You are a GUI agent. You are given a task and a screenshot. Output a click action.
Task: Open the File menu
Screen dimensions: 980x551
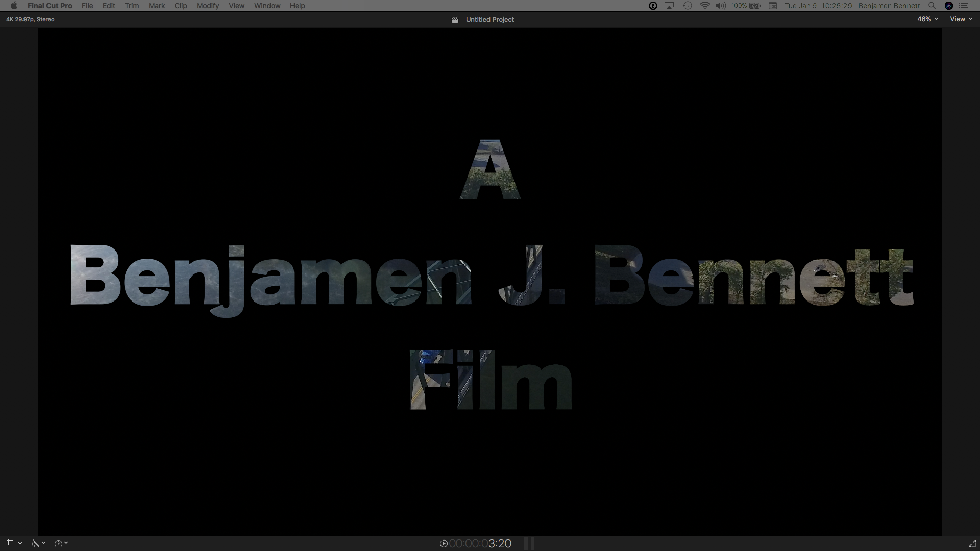point(87,6)
